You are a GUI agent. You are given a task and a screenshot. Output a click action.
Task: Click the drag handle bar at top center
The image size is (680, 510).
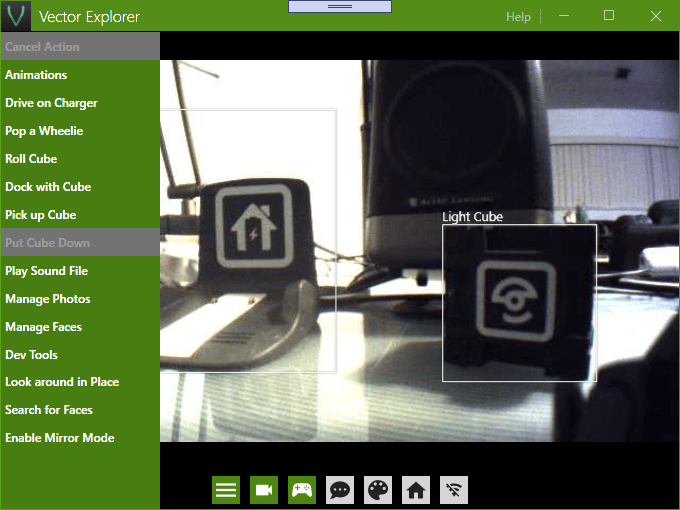coord(340,7)
